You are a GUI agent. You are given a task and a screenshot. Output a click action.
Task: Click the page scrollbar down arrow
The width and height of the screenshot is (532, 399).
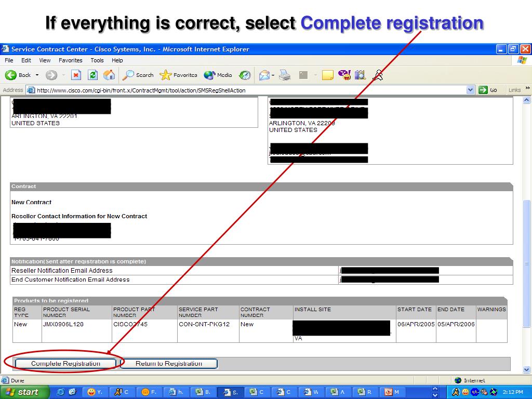pos(527,369)
